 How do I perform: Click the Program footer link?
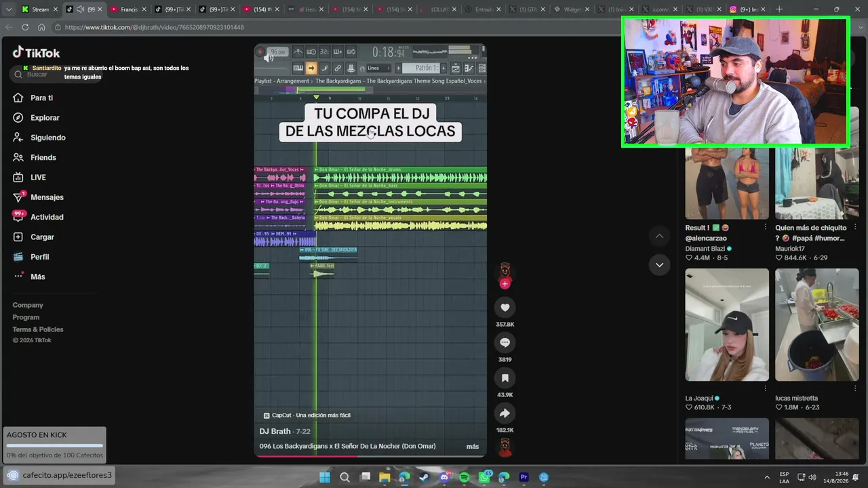pyautogui.click(x=26, y=317)
